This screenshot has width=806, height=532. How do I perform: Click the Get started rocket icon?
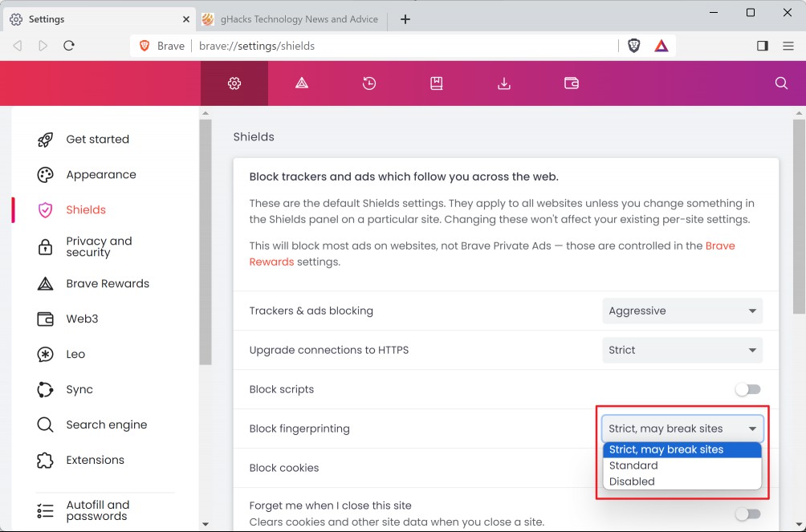(45, 140)
